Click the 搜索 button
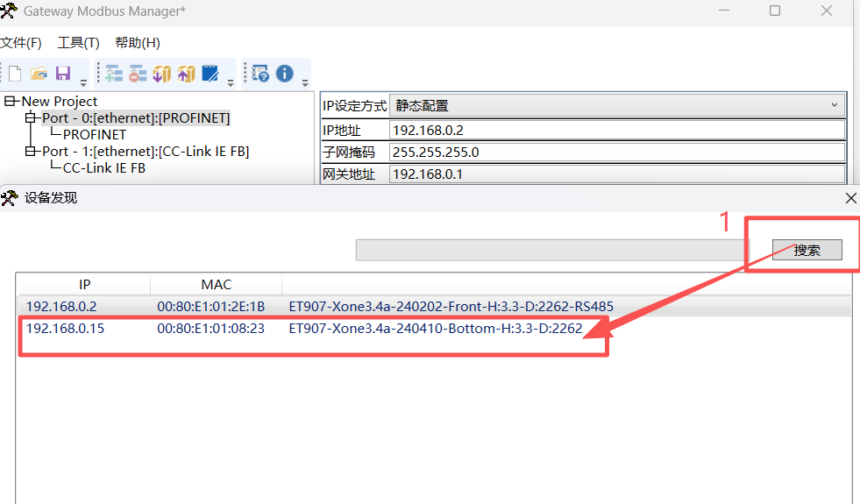This screenshot has height=504, width=860. [807, 250]
